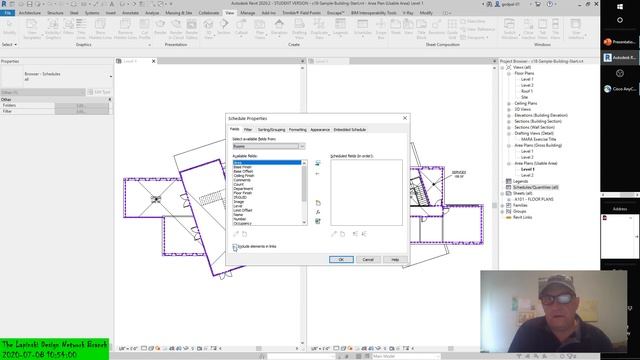The width and height of the screenshot is (640, 360).
Task: Close the Schedule Properties dialog
Action: coord(405,118)
